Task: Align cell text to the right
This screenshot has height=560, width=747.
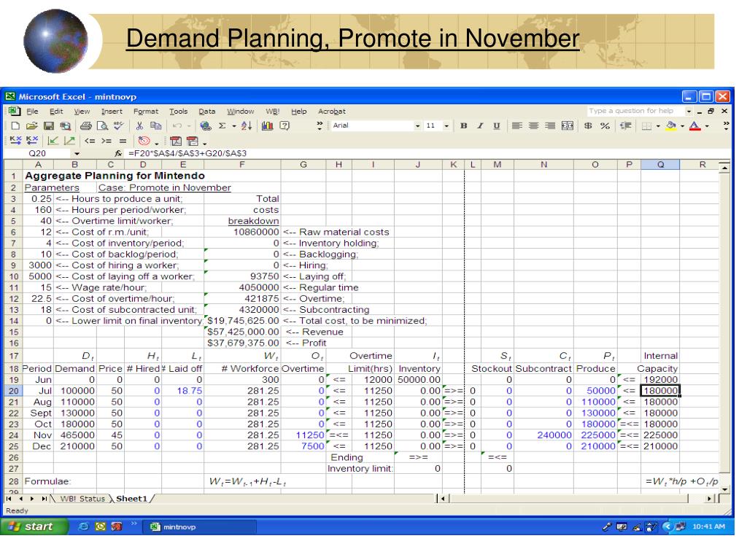Action: (550, 125)
